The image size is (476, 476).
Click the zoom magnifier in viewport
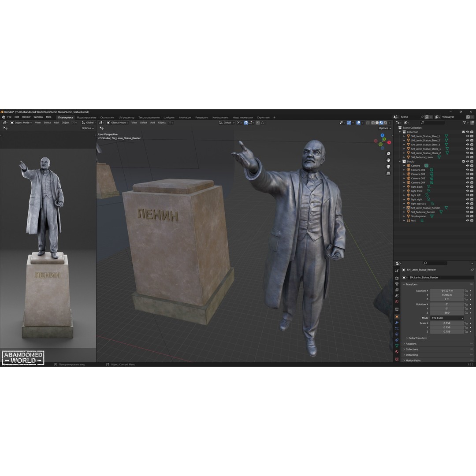click(x=388, y=154)
